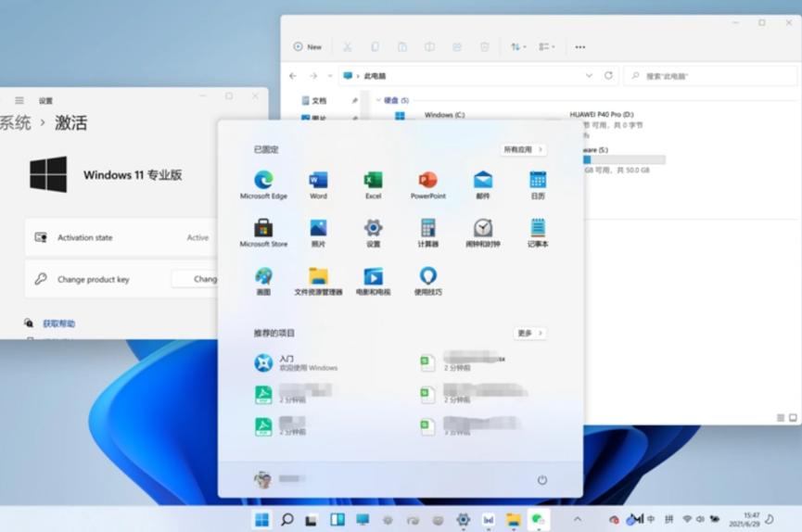Open the 使用技巧 Tips app
The image size is (802, 532).
click(428, 281)
